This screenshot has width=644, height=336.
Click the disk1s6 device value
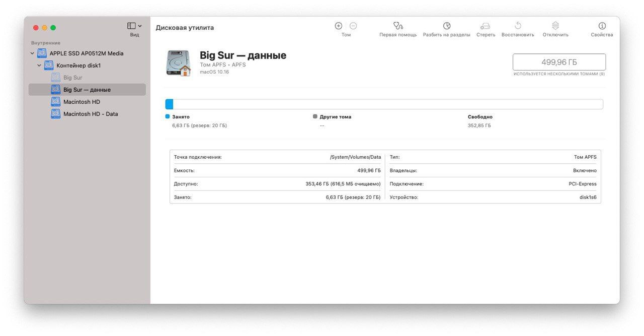(588, 197)
